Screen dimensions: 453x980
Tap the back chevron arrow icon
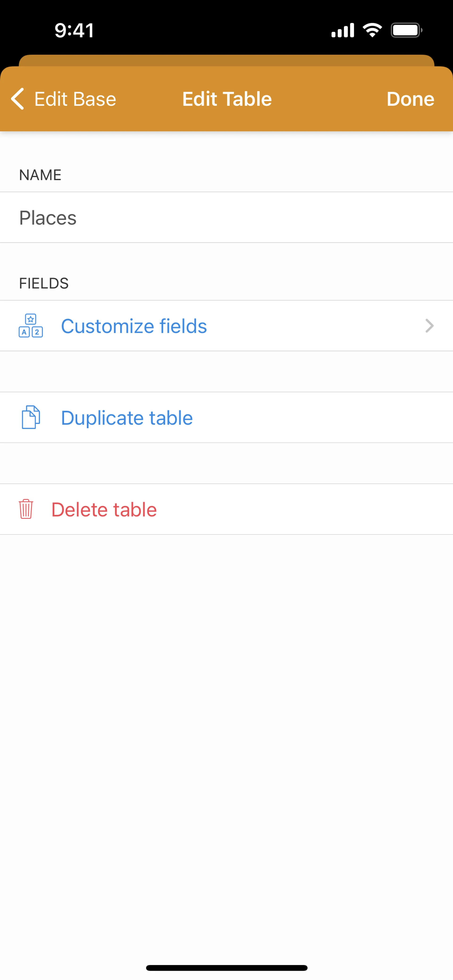(17, 99)
